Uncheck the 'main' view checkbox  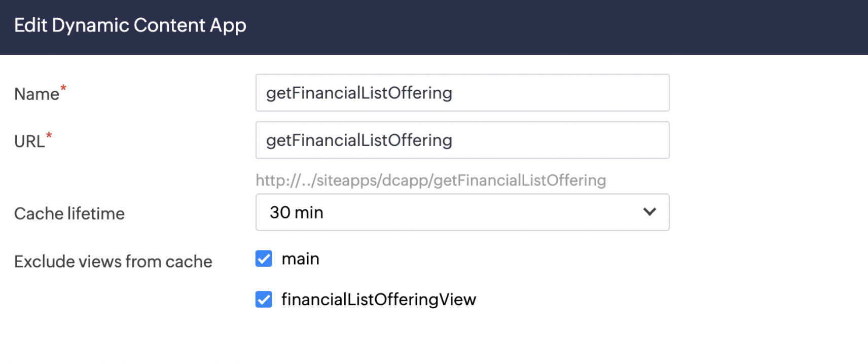point(264,259)
